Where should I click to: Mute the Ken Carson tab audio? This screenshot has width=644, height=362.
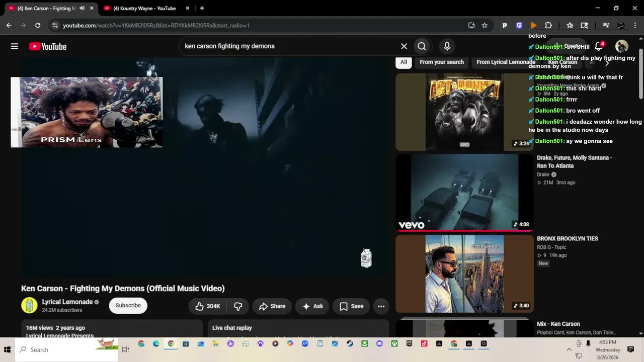point(82,8)
